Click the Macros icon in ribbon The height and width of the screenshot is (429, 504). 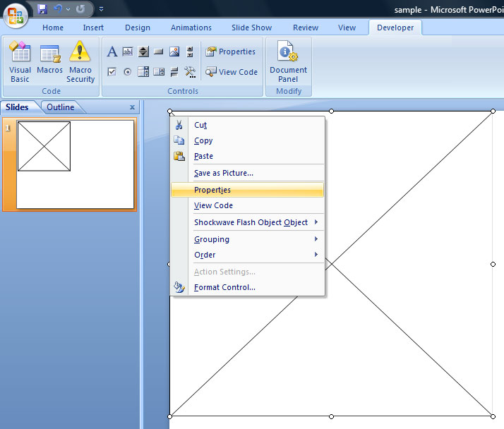click(50, 61)
